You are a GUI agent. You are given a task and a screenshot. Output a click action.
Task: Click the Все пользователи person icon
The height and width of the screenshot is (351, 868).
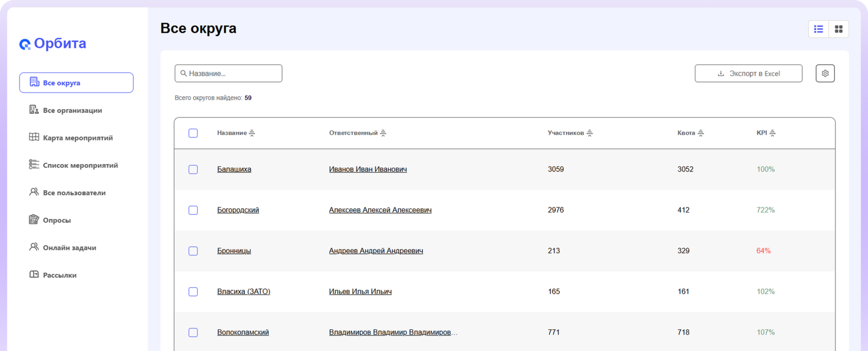pos(34,192)
